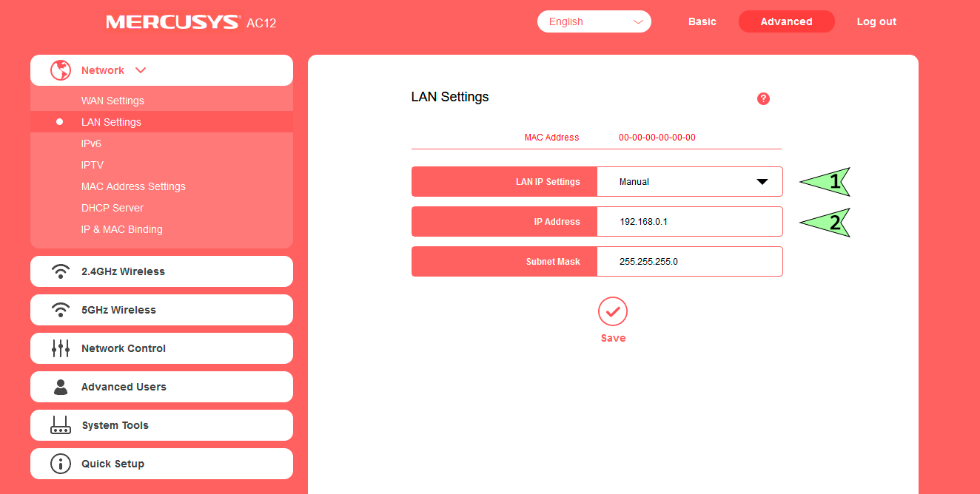This screenshot has height=494, width=980.
Task: Click the 5GHz Wireless signal icon
Action: (61, 309)
